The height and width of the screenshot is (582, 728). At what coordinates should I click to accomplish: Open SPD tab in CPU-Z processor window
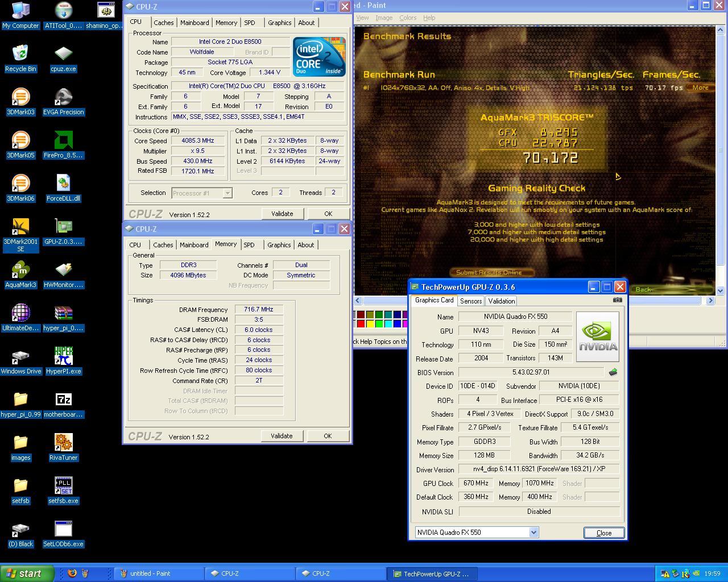pos(250,23)
